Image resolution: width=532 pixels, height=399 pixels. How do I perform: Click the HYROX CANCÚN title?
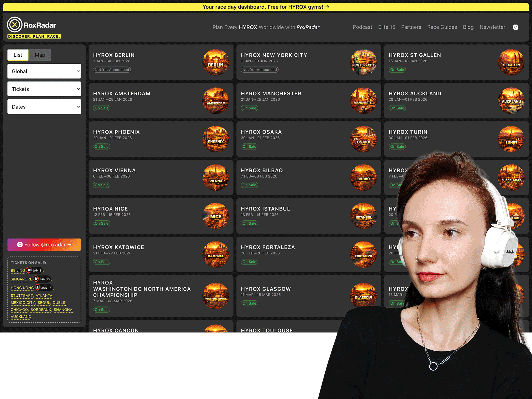point(116,330)
